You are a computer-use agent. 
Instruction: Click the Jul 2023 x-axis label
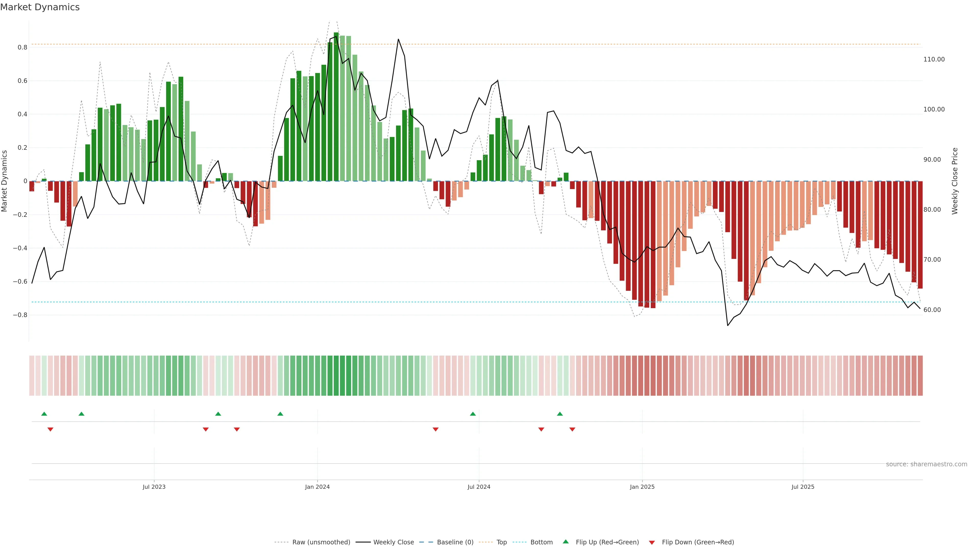pyautogui.click(x=154, y=487)
